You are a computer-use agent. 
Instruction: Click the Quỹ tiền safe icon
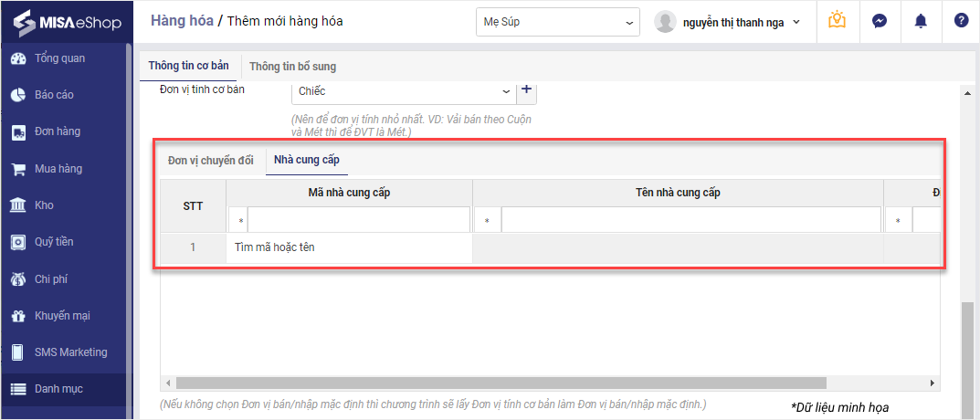point(19,242)
